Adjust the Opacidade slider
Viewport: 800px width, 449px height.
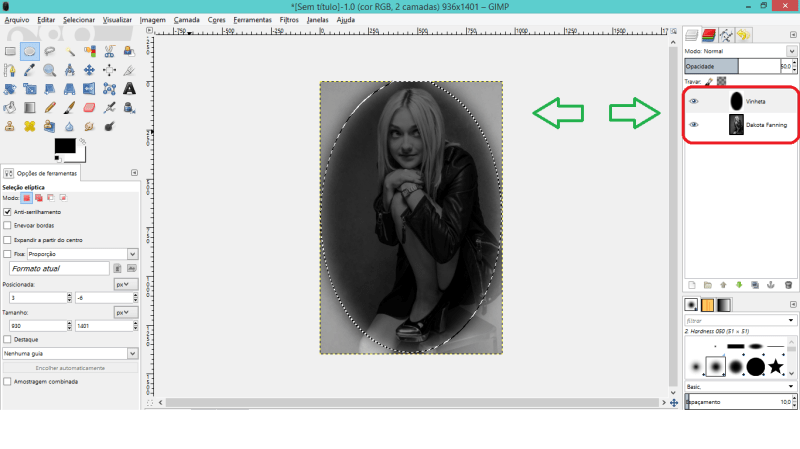pos(732,66)
